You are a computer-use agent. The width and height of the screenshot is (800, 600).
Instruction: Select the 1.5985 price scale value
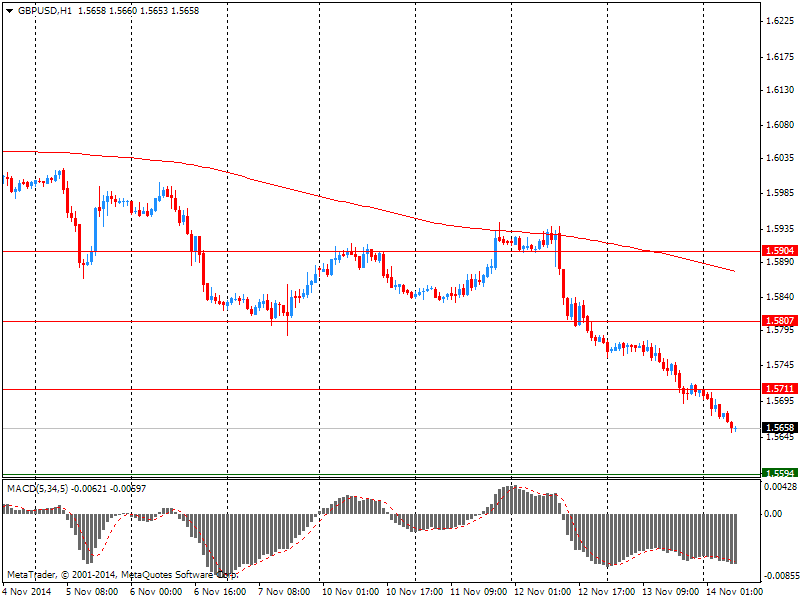click(781, 193)
